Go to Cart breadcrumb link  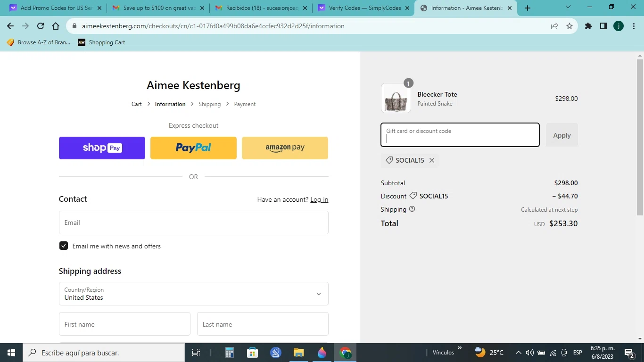(137, 104)
